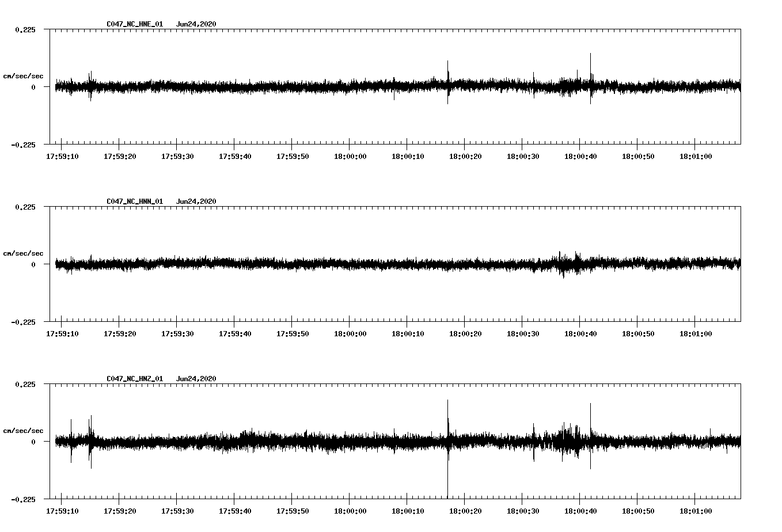This screenshot has height=532, width=782.
Task: Click 18:00:50 time label on HNN plot
Action: [638, 334]
